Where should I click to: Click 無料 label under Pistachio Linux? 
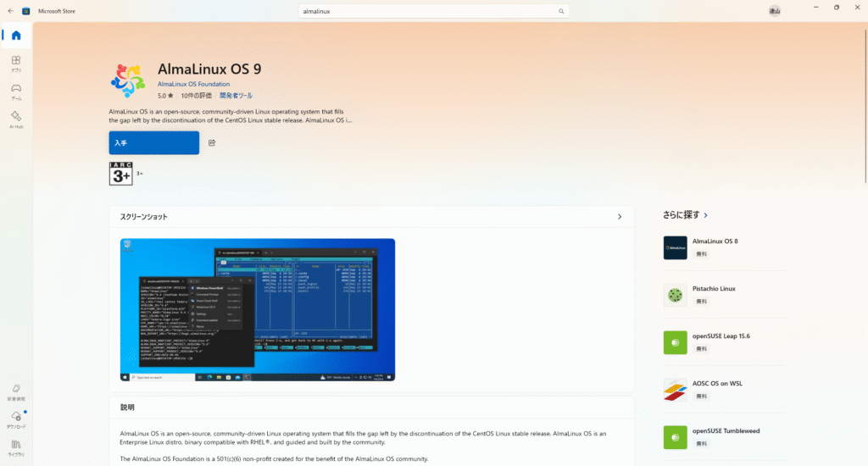pyautogui.click(x=701, y=302)
